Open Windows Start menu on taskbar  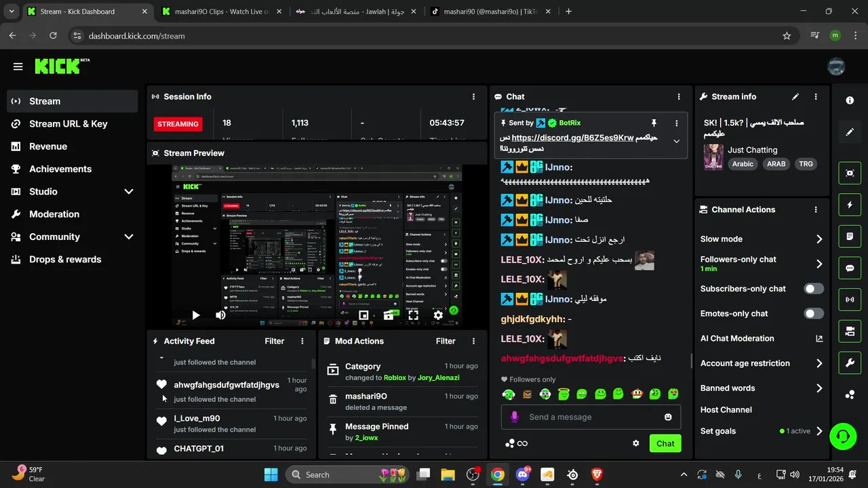pos(271,474)
